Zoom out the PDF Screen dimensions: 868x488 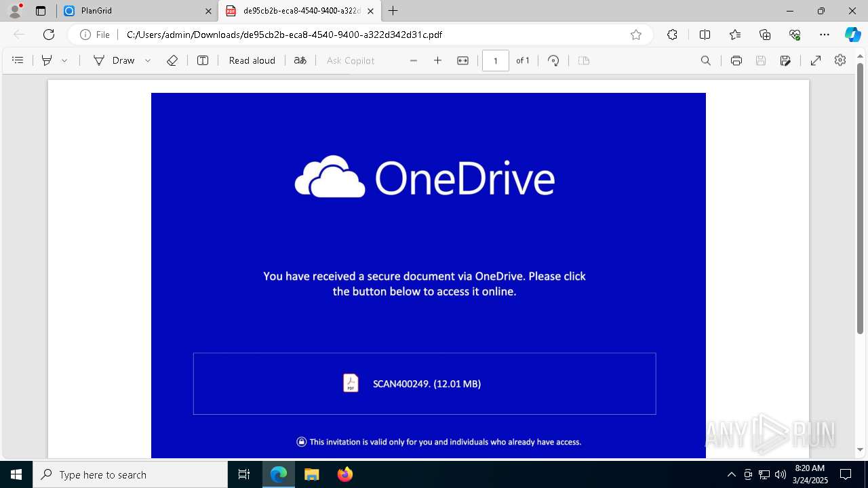[x=414, y=60]
